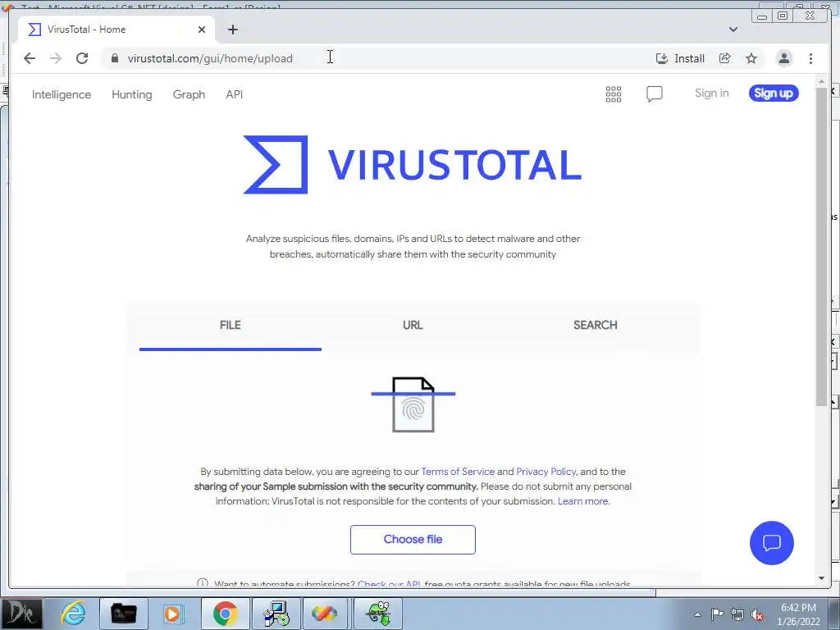
Task: Open the Die start-area icon
Action: pos(21,614)
